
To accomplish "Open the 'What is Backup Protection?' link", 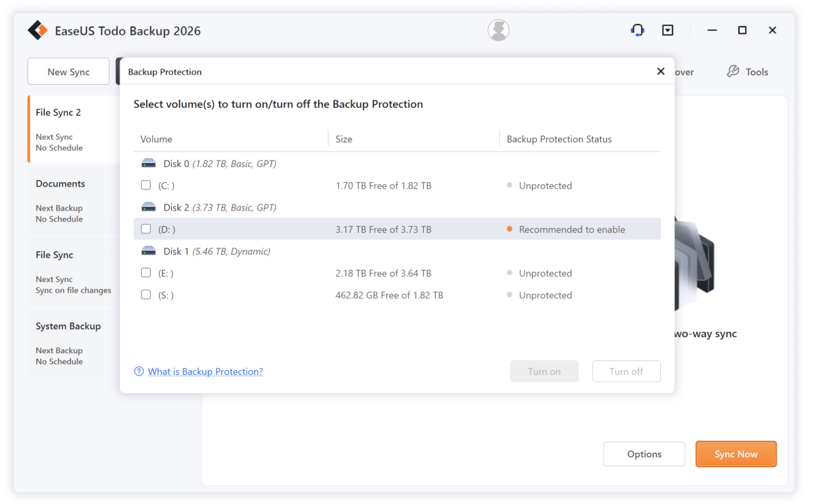I will [205, 372].
